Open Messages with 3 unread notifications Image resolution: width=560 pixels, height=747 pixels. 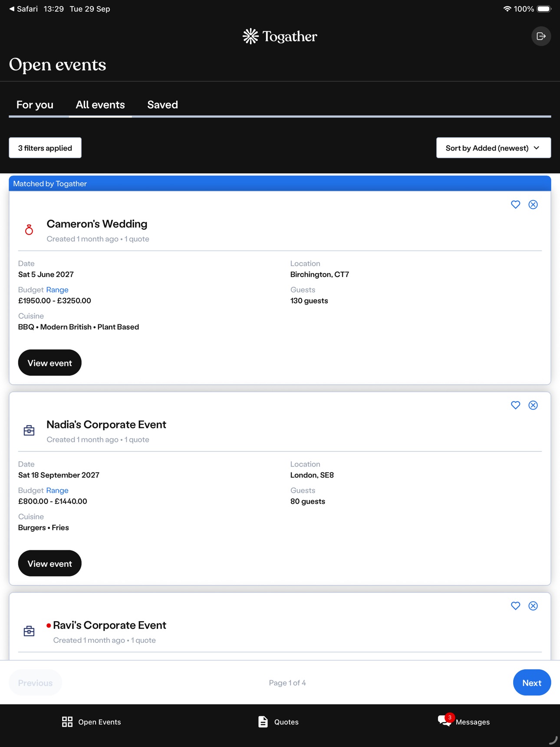pyautogui.click(x=464, y=721)
